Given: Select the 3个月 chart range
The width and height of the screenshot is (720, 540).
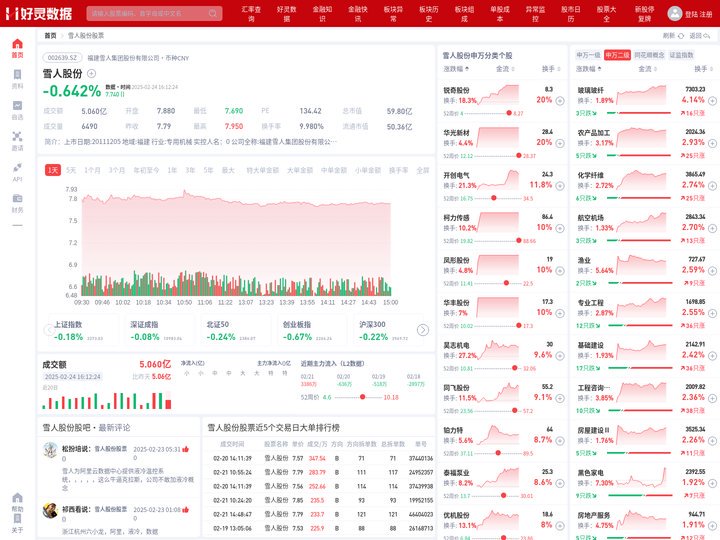Looking at the screenshot, I should [117, 170].
